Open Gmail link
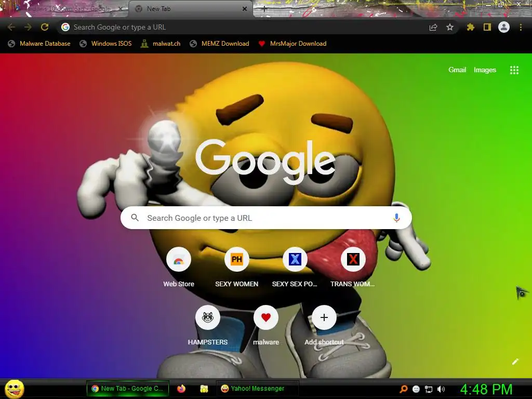 (x=457, y=70)
